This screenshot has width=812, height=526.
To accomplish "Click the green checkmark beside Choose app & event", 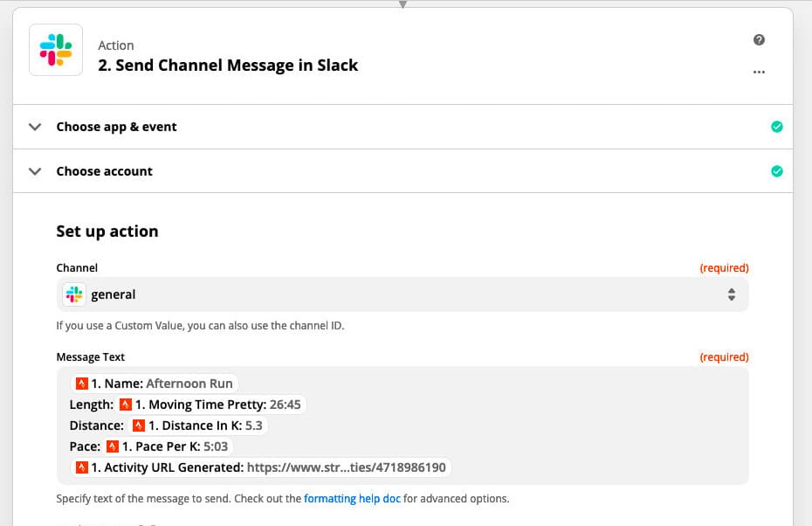I will (x=776, y=127).
